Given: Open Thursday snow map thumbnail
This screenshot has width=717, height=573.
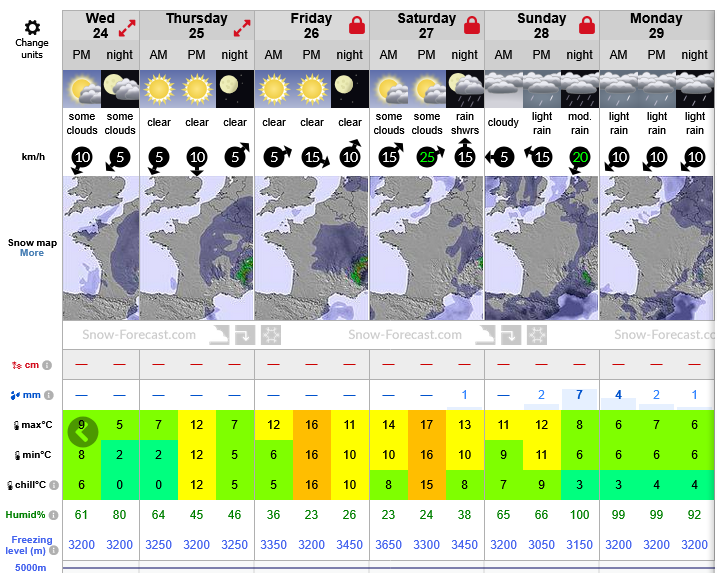Looking at the screenshot, I should [x=197, y=248].
